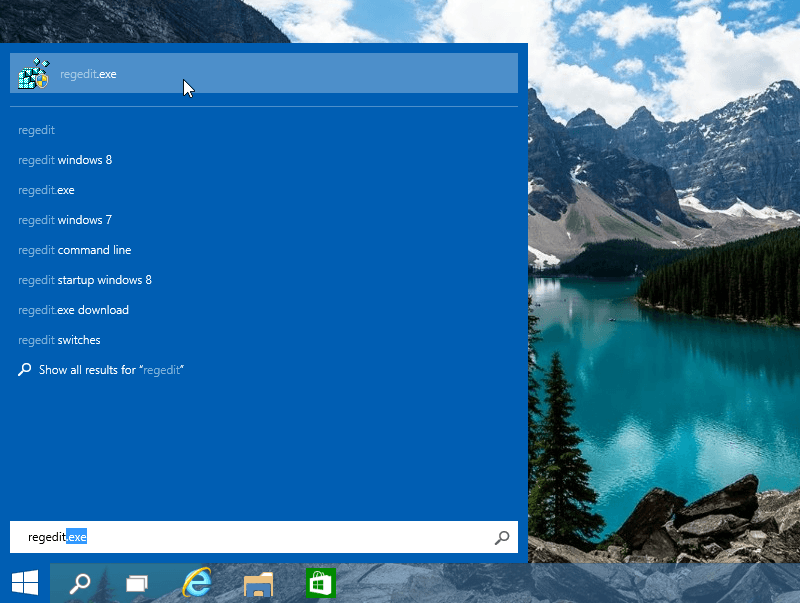800x603 pixels.
Task: Click the magnifier beside 'Show all results'
Action: (x=24, y=370)
